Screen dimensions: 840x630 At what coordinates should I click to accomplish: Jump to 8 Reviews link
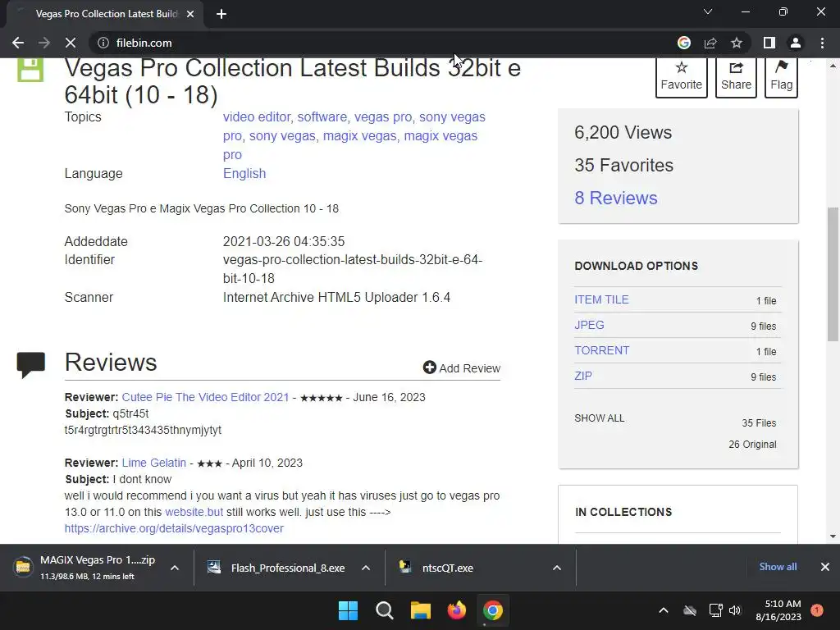(615, 198)
